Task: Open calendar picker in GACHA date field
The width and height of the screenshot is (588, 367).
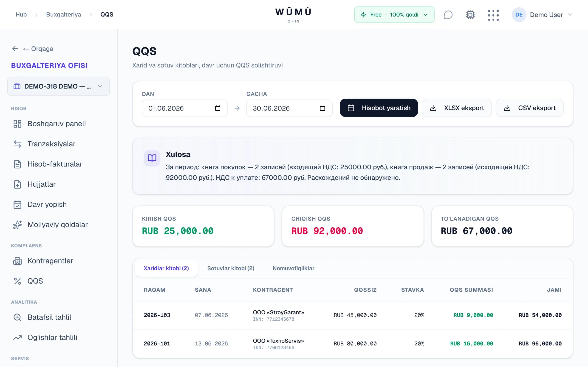Action: (x=322, y=108)
